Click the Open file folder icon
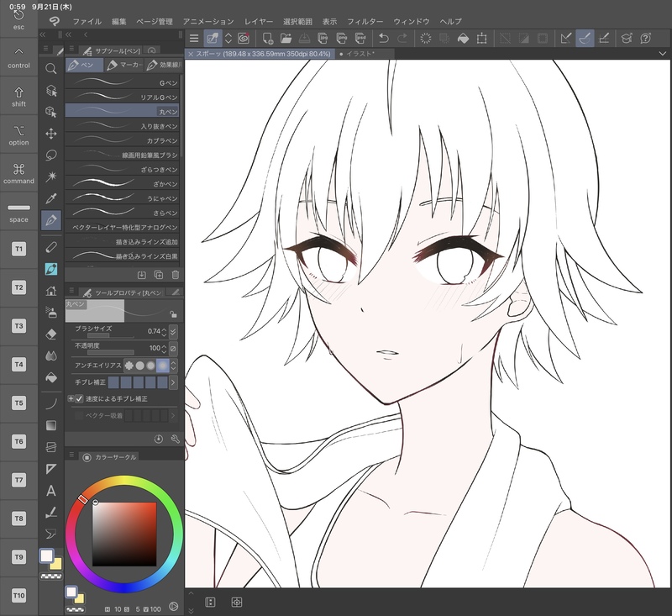 point(286,39)
